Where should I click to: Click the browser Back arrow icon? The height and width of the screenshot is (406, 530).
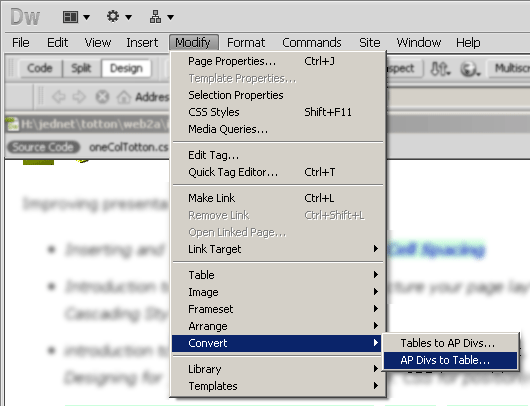click(59, 97)
